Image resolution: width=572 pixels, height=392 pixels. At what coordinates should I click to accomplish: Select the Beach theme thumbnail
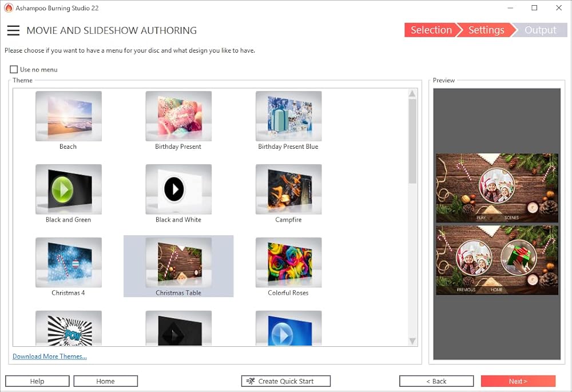69,116
